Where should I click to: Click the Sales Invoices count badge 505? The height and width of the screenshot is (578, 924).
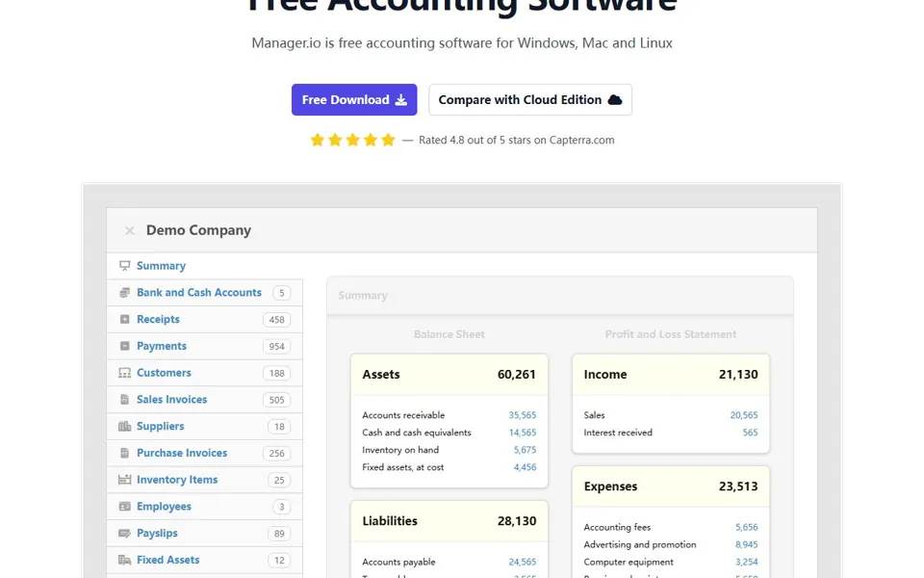click(x=277, y=400)
